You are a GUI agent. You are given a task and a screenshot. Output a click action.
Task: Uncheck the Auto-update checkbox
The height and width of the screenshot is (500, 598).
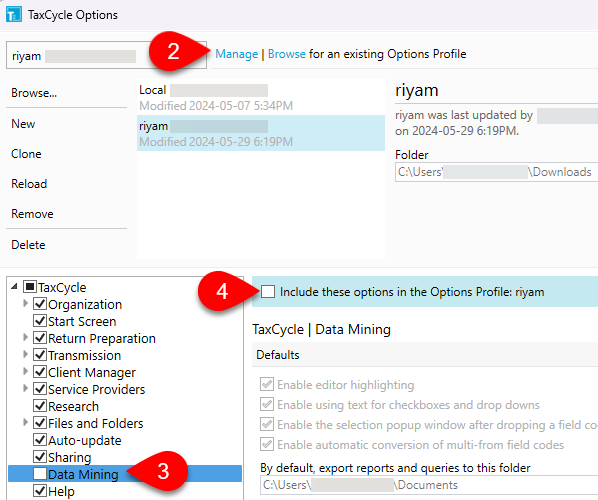[x=40, y=440]
